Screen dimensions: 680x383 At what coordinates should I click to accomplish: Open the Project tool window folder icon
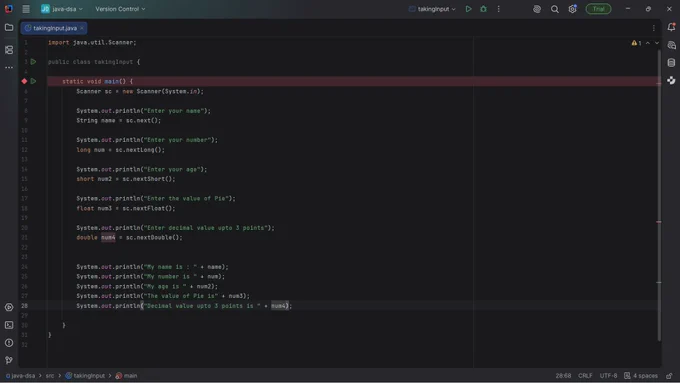click(9, 27)
